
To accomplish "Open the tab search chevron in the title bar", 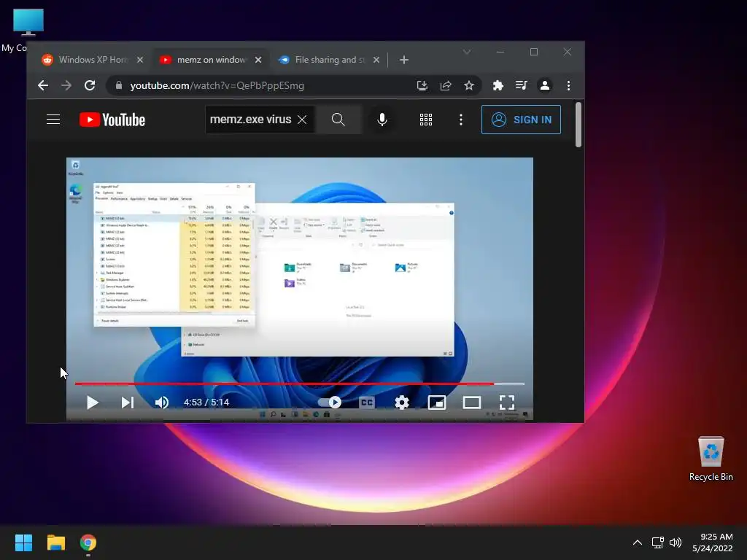I will coord(467,52).
